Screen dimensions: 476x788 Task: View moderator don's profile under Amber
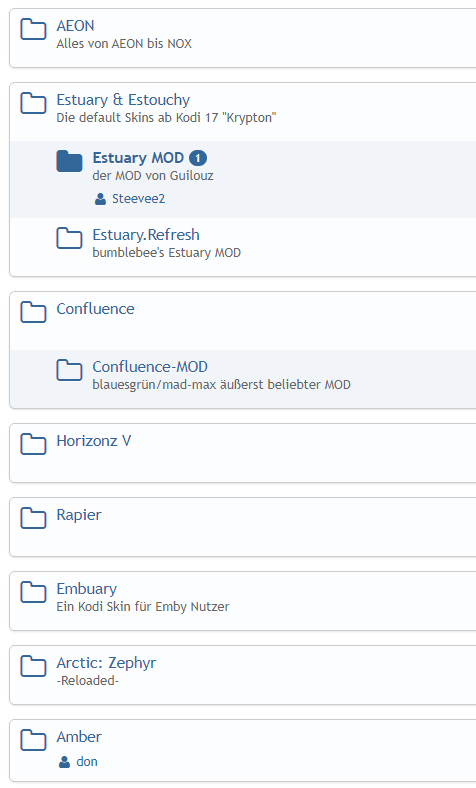(x=86, y=762)
